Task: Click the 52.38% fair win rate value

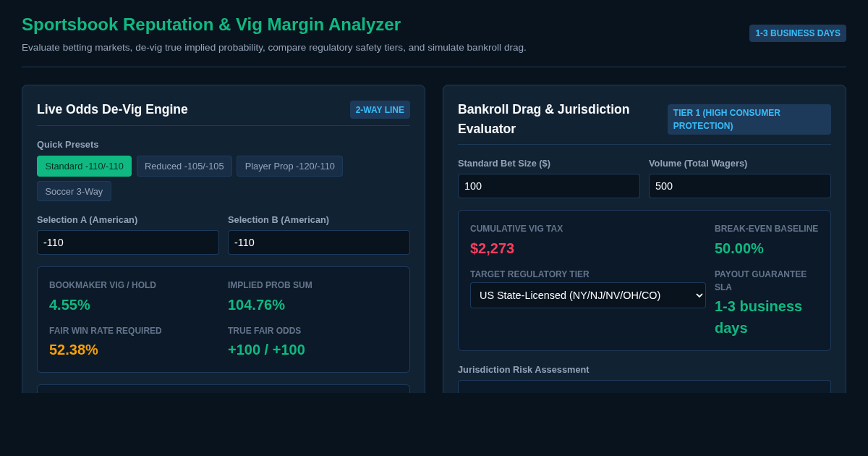Action: (74, 350)
